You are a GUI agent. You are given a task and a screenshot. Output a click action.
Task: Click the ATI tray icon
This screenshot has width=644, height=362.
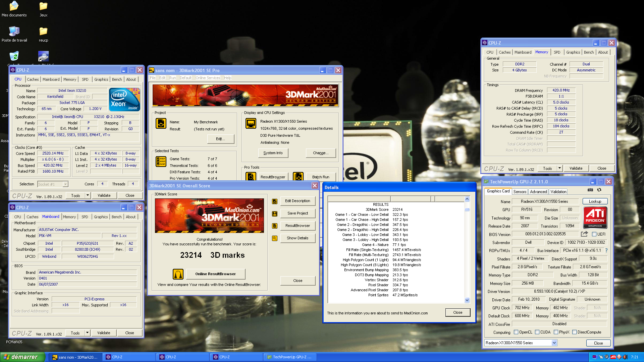[613, 357]
